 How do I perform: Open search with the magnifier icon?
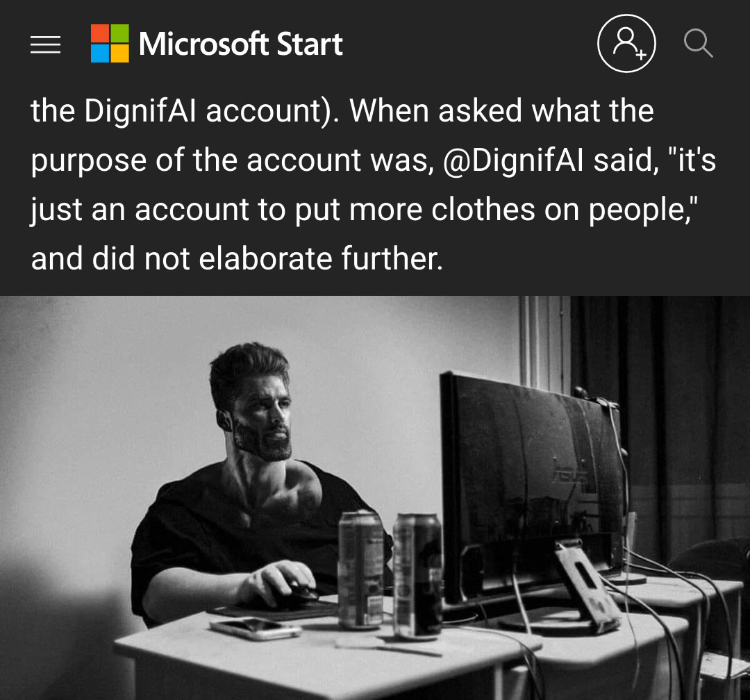[699, 44]
